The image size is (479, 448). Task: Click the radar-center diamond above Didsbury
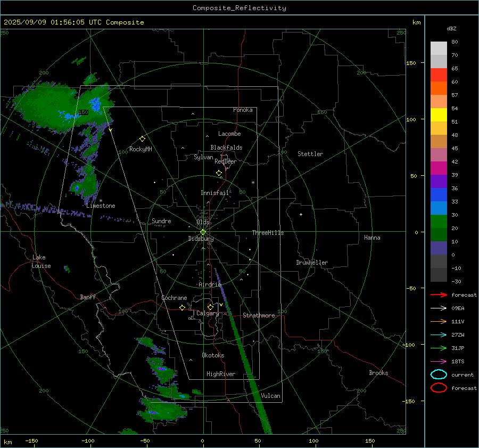coord(203,232)
